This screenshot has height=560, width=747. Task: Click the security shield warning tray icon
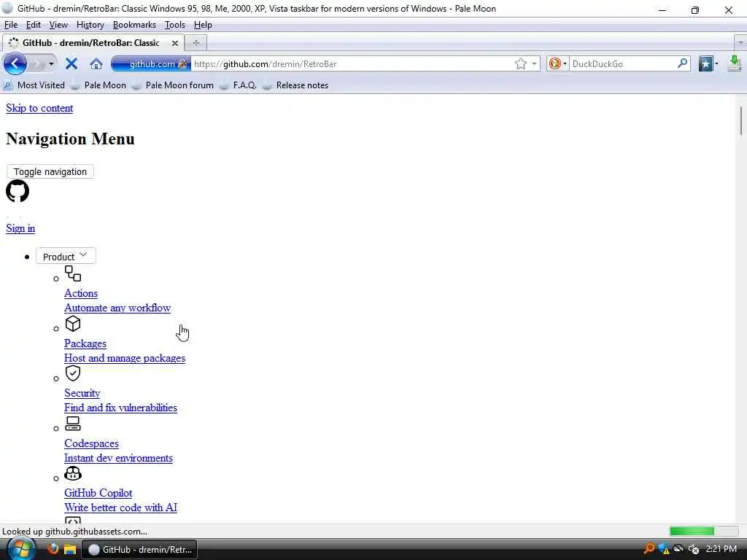click(664, 549)
